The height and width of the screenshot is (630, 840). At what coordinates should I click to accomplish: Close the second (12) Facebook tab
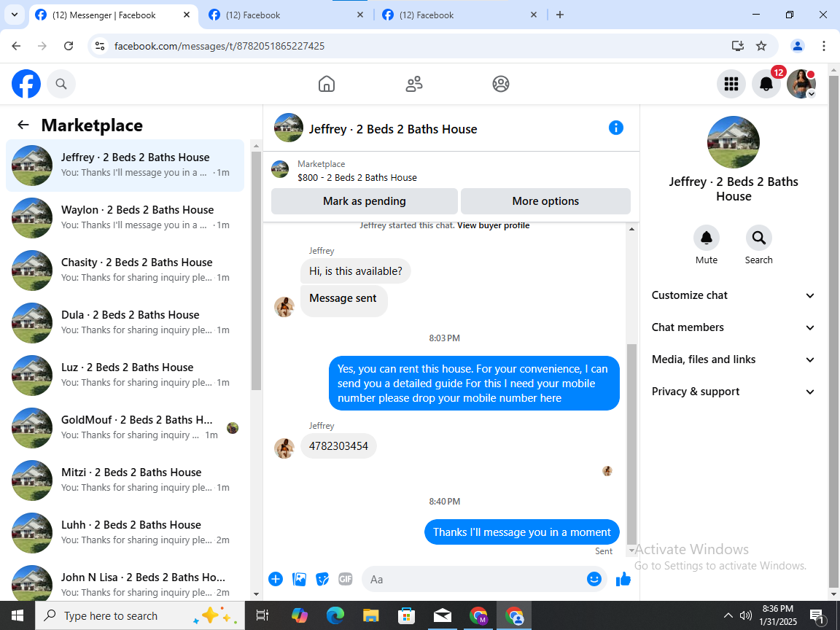(360, 15)
